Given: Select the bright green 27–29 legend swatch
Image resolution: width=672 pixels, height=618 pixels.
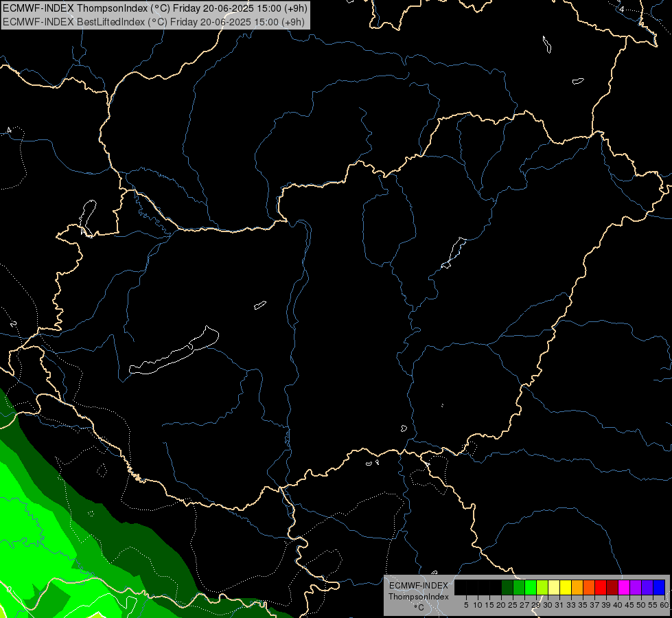Looking at the screenshot, I should [x=531, y=587].
